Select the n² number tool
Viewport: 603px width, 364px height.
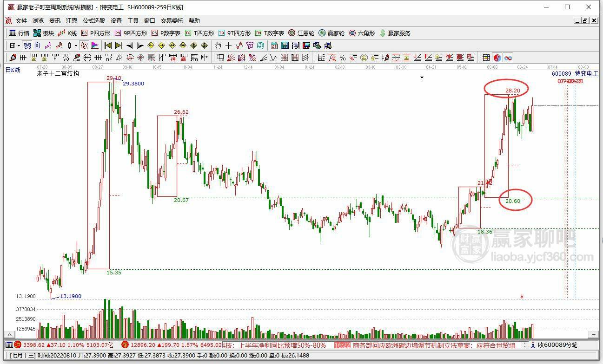pyautogui.click(x=109, y=58)
